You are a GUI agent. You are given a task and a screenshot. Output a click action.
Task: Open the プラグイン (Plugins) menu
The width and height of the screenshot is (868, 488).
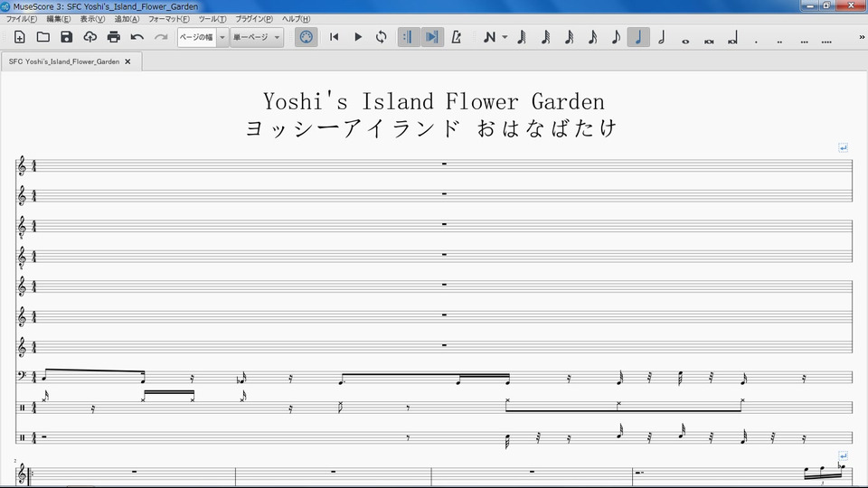tap(254, 19)
